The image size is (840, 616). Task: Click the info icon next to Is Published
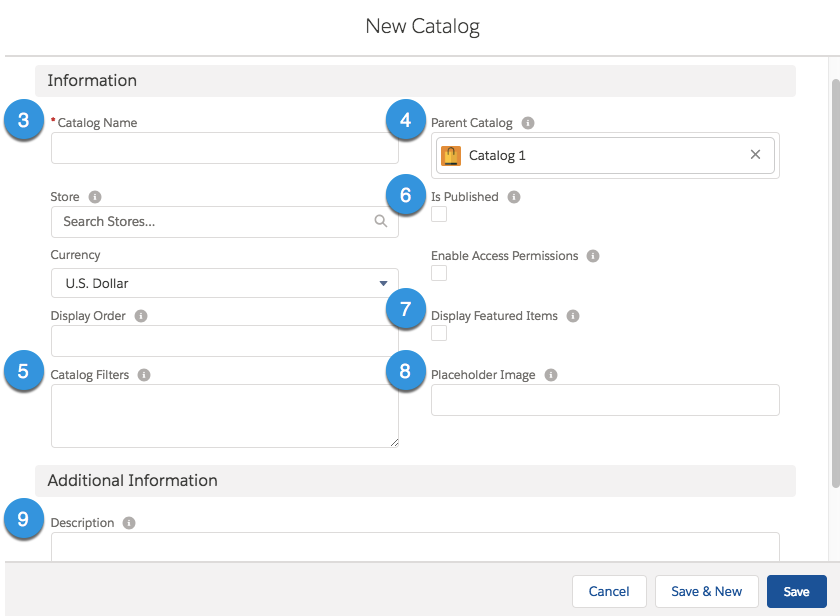pos(514,197)
